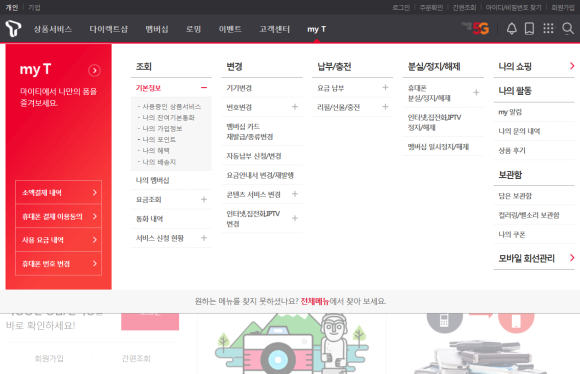Open 나의 배송지
This screenshot has width=580, height=374.
tap(159, 162)
